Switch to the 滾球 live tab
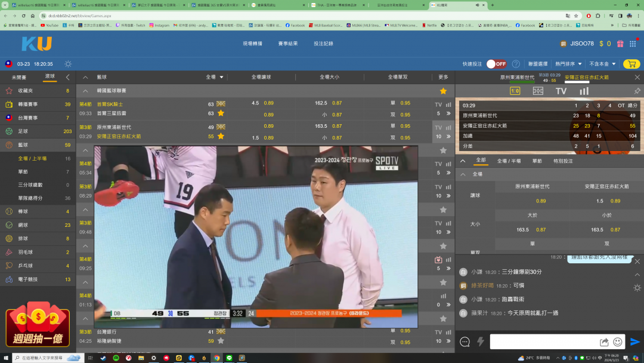Image resolution: width=644 pixels, height=363 pixels. (x=49, y=76)
